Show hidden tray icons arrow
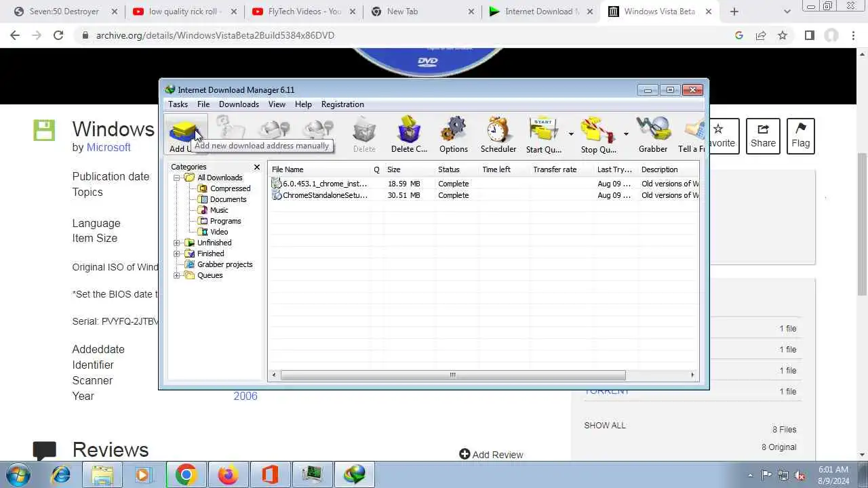Image resolution: width=868 pixels, height=488 pixels. pos(750,475)
